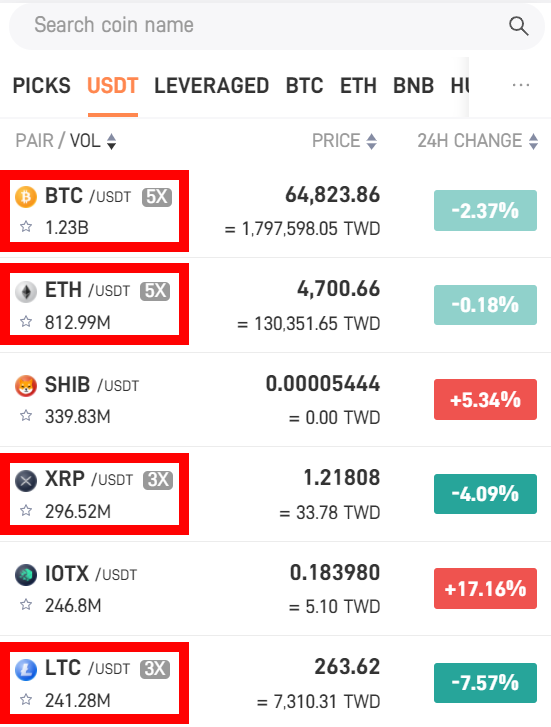Screen dimensions: 551x727
Task: Sort by 24H CHANGE arrows
Action: [533, 141]
